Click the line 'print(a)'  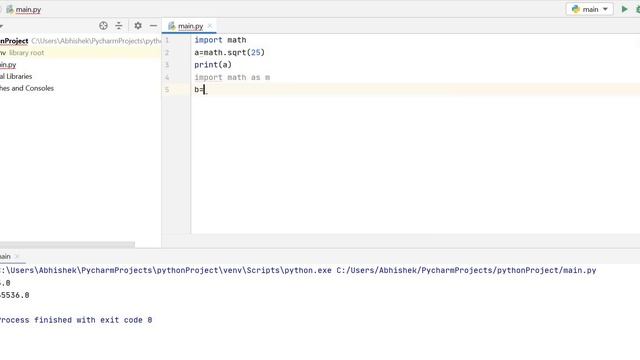click(x=213, y=64)
